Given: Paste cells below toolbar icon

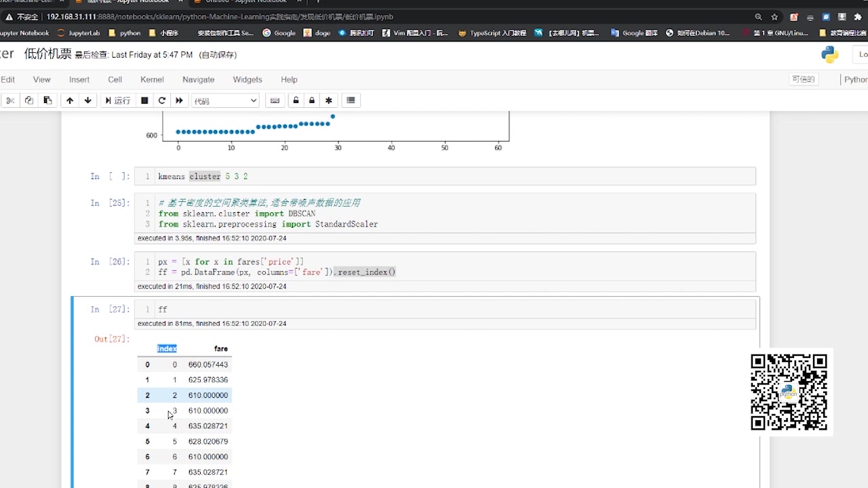Looking at the screenshot, I should click(47, 100).
